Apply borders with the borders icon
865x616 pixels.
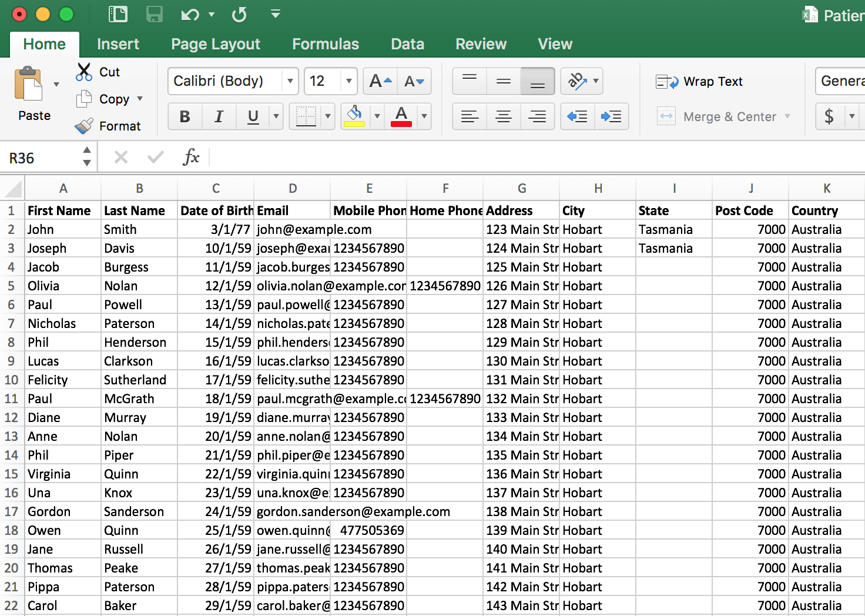[x=306, y=116]
